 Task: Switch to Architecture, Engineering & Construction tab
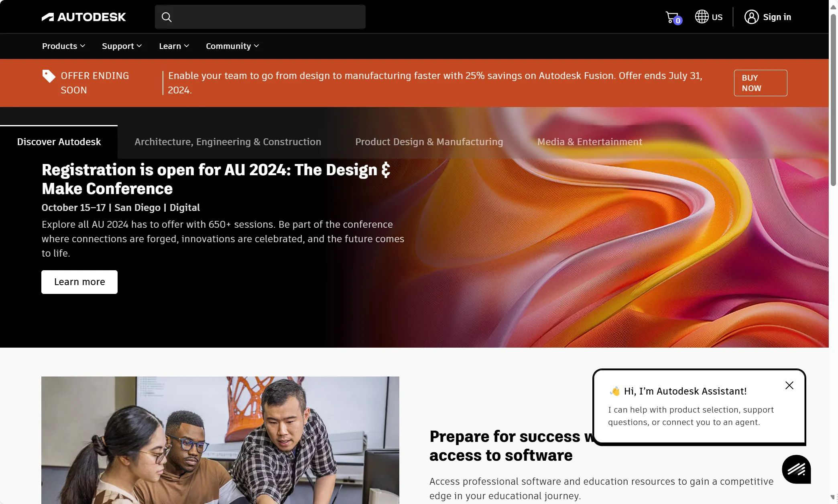coord(228,142)
